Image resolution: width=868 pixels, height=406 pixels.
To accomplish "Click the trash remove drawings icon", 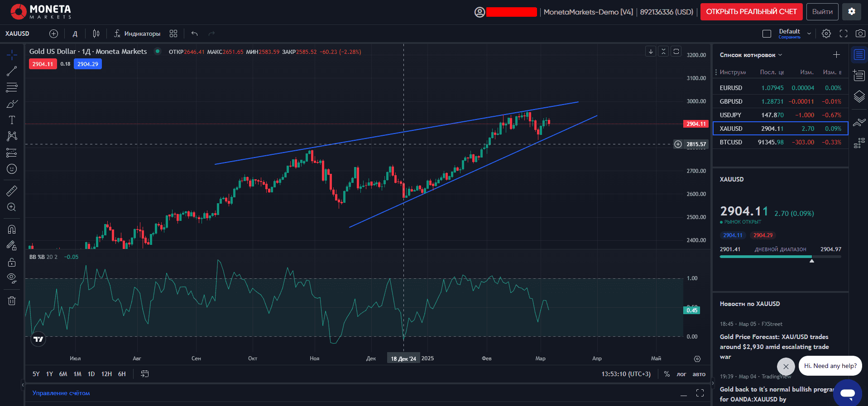I will (12, 301).
